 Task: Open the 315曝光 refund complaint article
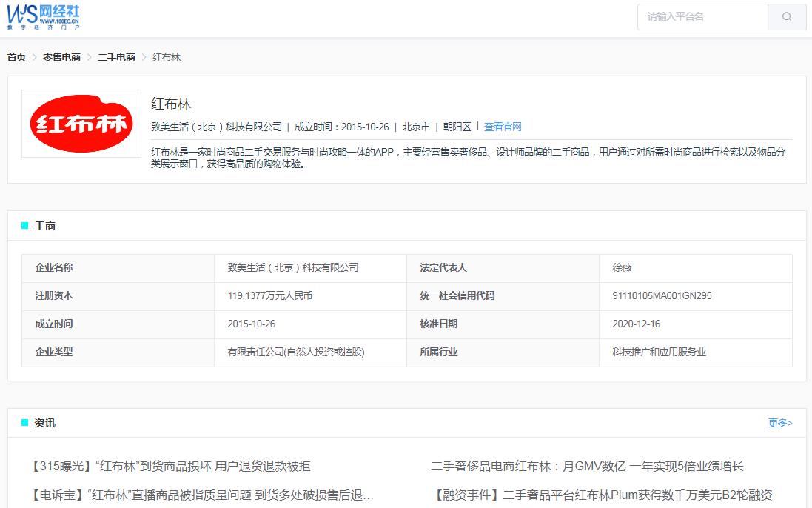coord(170,467)
